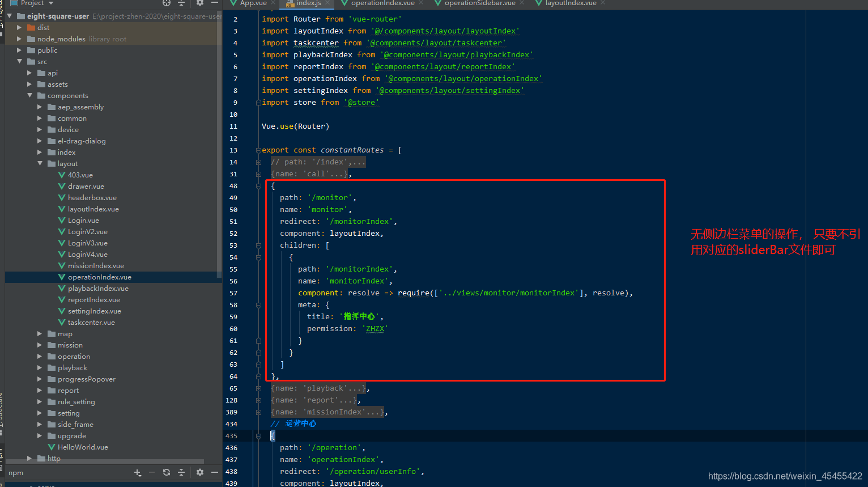Image resolution: width=868 pixels, height=487 pixels.
Task: Collapse the components folder arrow
Action: [29, 96]
